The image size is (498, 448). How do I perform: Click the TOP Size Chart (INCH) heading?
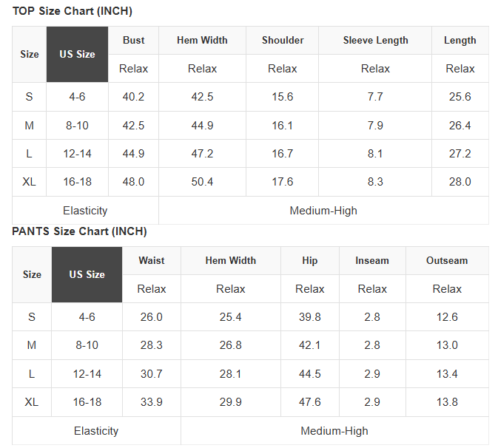(x=73, y=11)
